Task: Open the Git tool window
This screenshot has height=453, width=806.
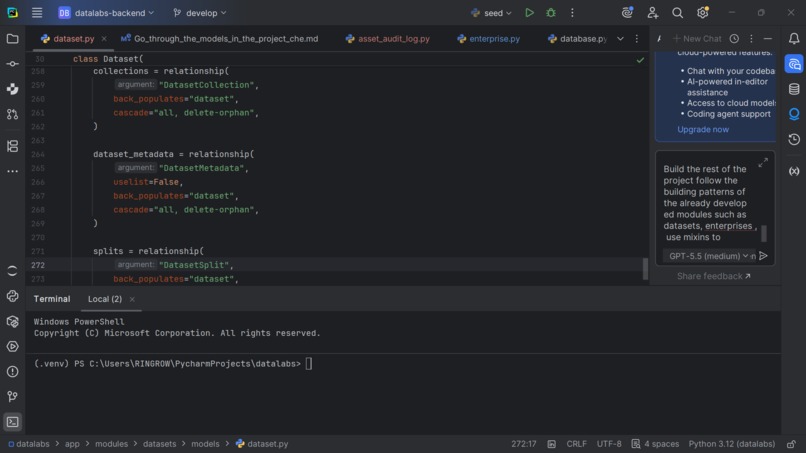Action: (12, 396)
